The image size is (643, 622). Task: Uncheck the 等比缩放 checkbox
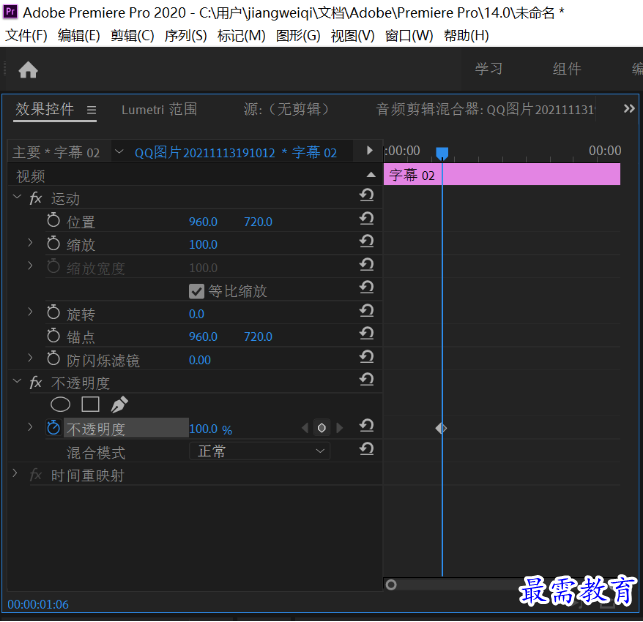pyautogui.click(x=196, y=292)
